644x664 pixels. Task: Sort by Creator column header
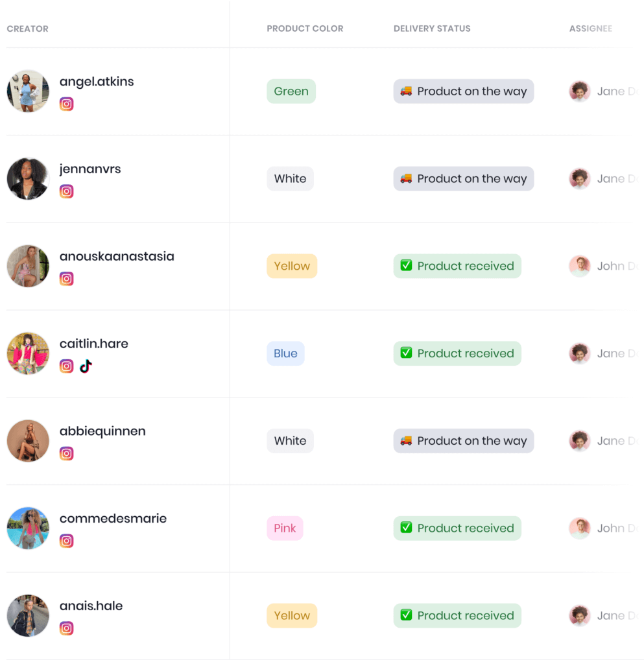(27, 29)
